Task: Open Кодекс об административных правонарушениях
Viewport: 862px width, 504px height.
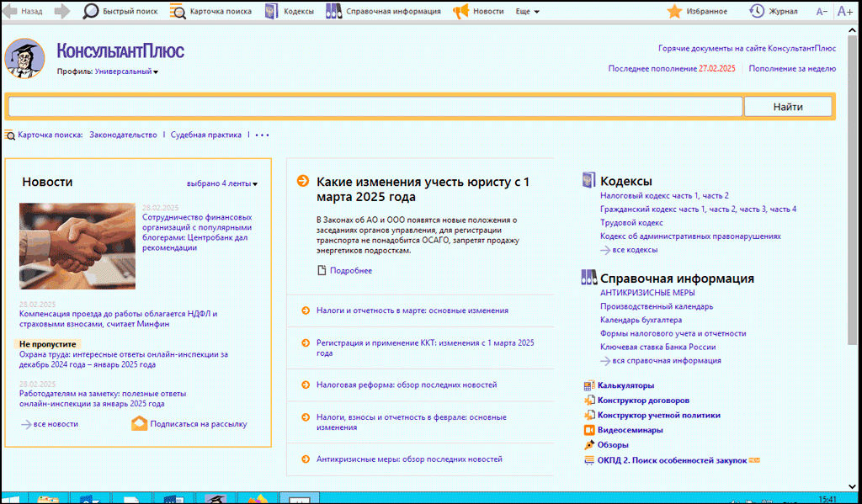Action: (690, 236)
